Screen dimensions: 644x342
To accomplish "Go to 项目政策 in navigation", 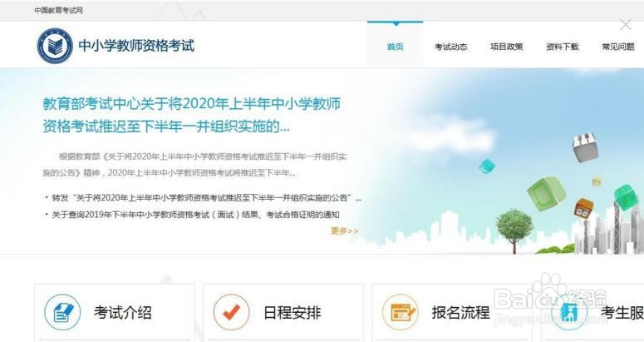I will [506, 47].
